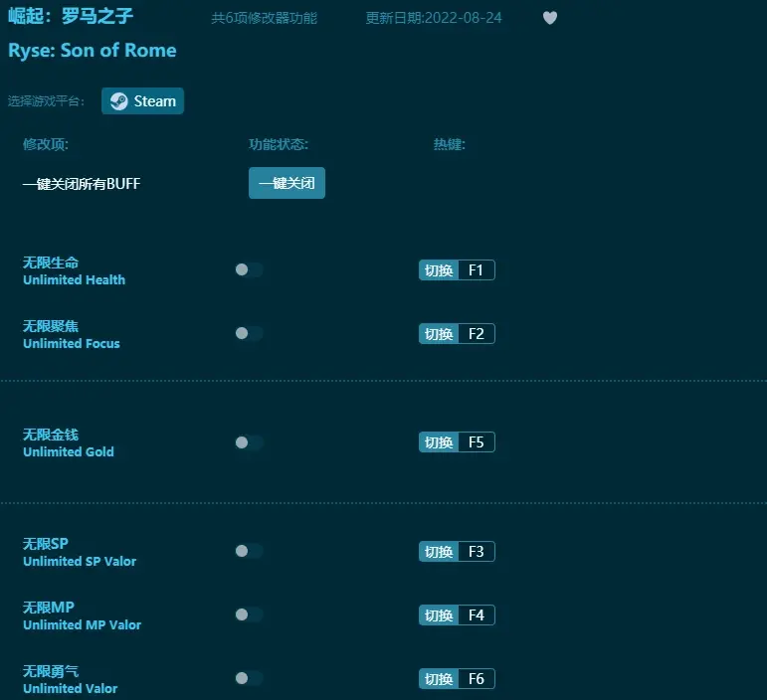Click the 功能状态 column header
Screen dimensions: 767x700
pyautogui.click(x=279, y=145)
